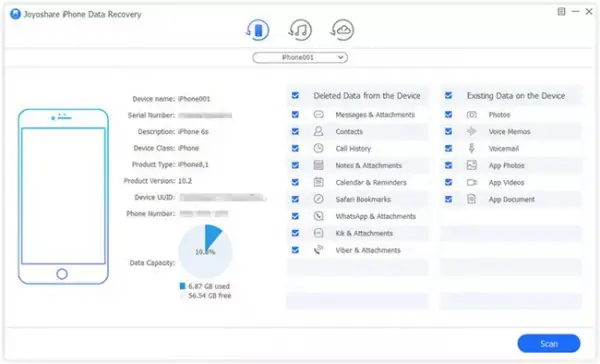
Task: Select Recover from iDevice mode icon
Action: coord(258,30)
